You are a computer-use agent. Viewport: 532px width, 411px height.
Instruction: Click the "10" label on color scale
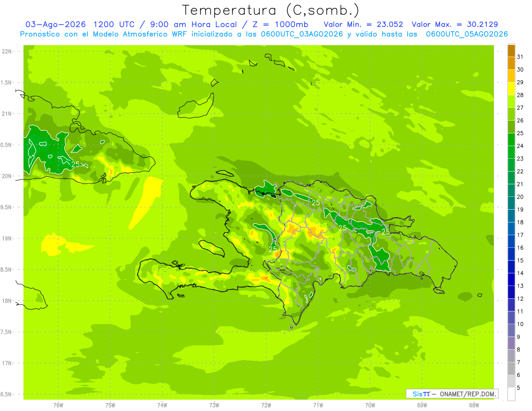[520, 324]
